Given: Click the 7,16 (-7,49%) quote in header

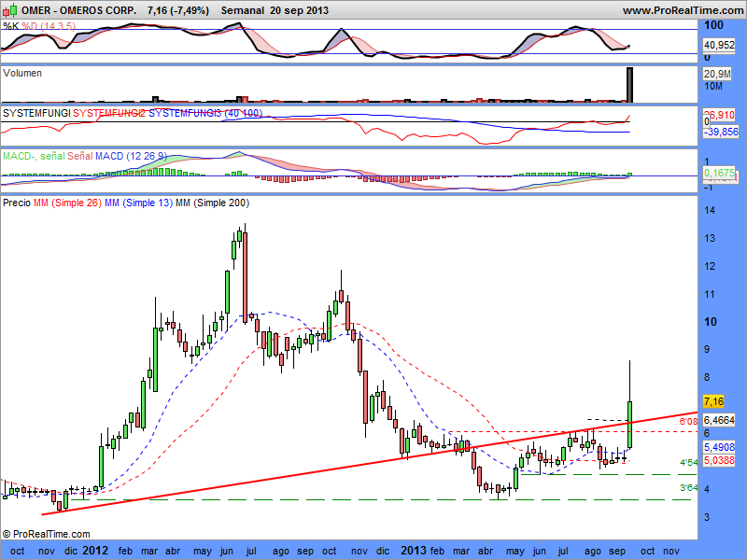Looking at the screenshot, I should (x=178, y=10).
